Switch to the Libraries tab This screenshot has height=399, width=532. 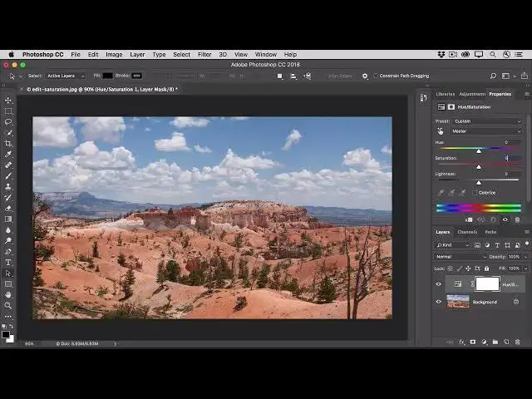click(x=446, y=94)
